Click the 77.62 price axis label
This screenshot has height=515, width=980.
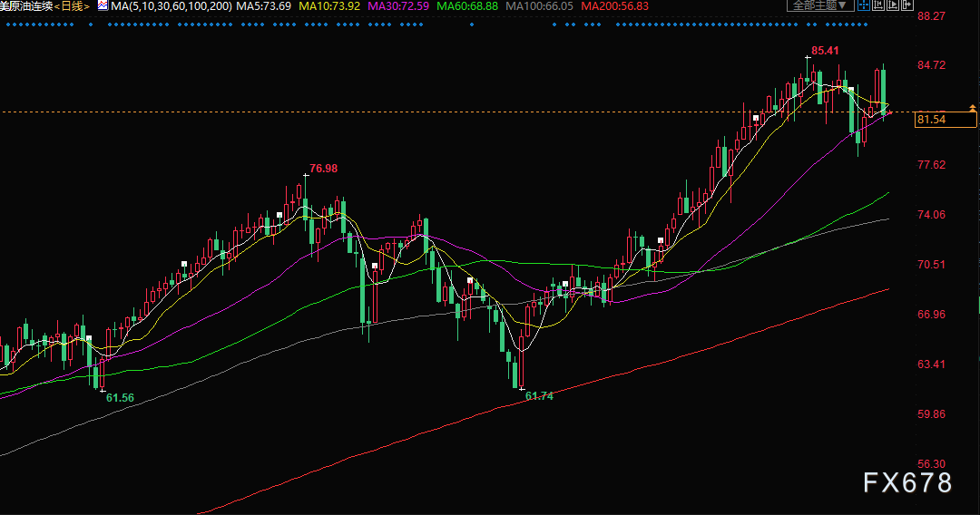931,165
